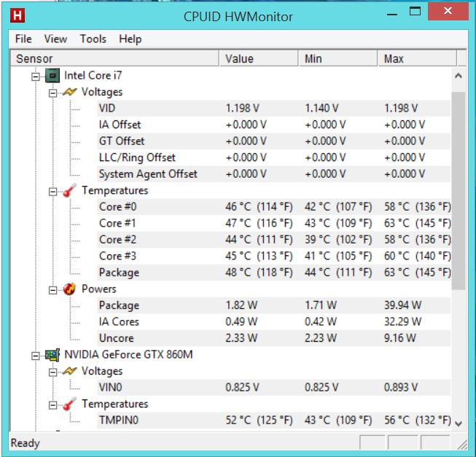Open the View menu
Image resolution: width=476 pixels, height=457 pixels.
pos(55,39)
